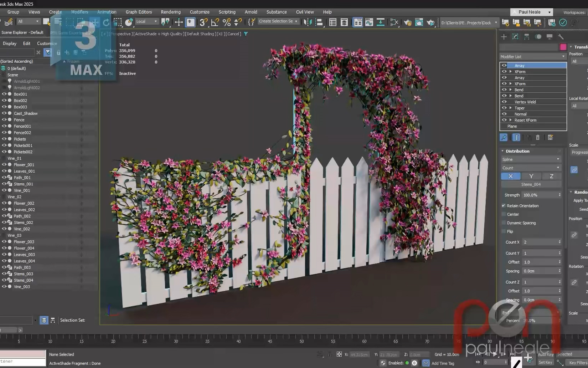Click Pin Stack below modifier stack
588x368 pixels.
coord(504,137)
